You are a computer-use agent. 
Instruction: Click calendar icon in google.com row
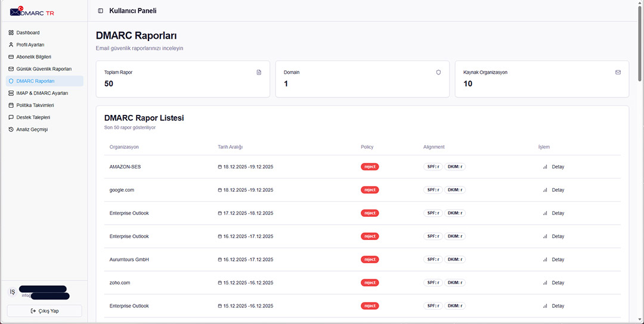tap(219, 190)
